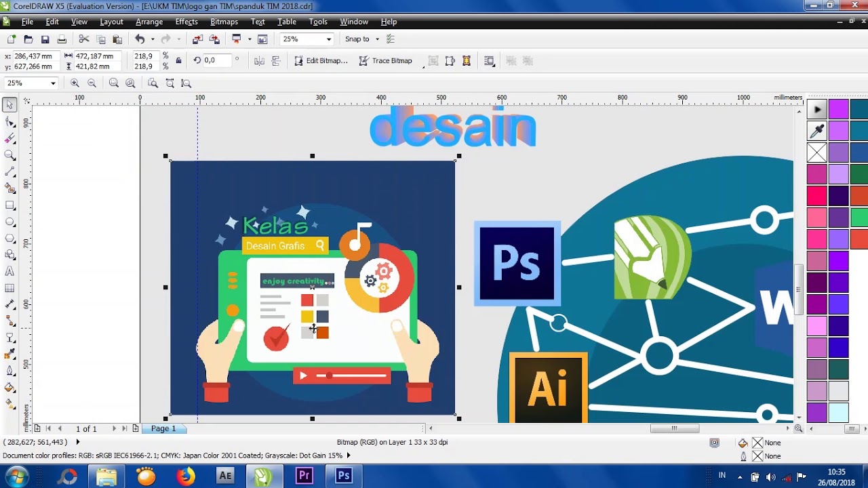The image size is (868, 488).
Task: Open the wrap text flyout
Action: (x=490, y=61)
